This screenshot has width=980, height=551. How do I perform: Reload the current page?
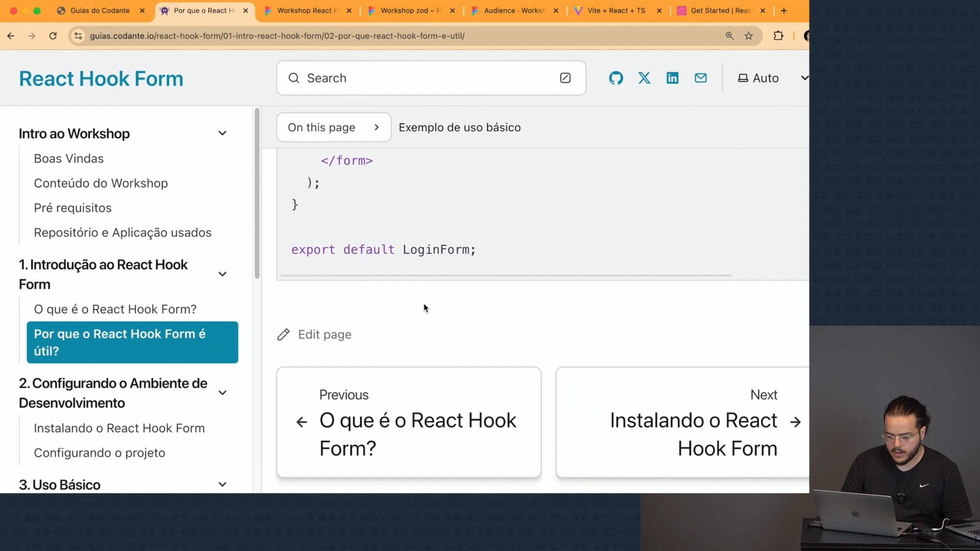(53, 36)
